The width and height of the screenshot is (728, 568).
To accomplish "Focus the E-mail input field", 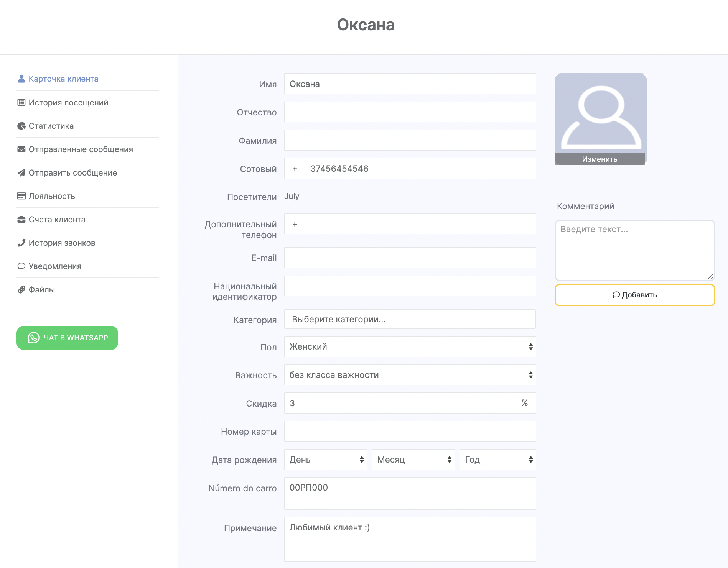I will (410, 258).
